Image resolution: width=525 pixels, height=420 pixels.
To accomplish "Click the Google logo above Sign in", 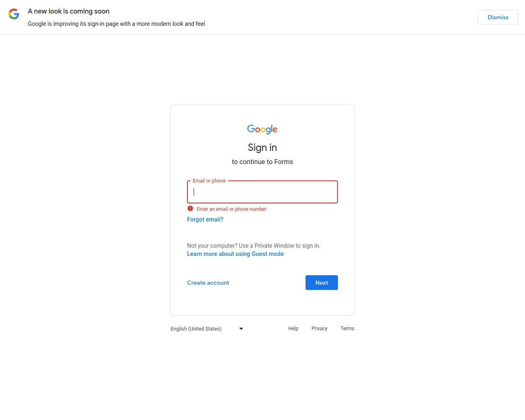I will [x=262, y=129].
